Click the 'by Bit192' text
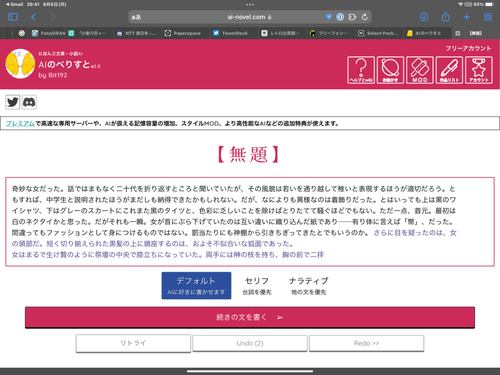This screenshot has height=375, width=500. (x=53, y=75)
